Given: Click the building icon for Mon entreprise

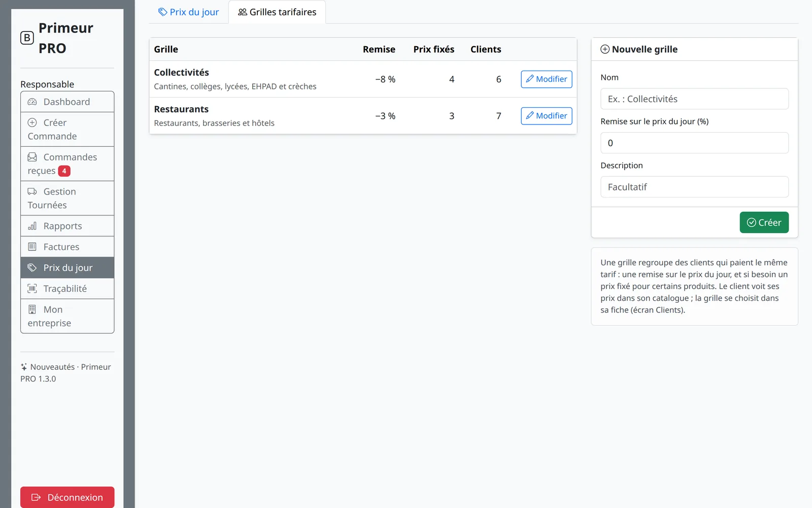Looking at the screenshot, I should [32, 309].
